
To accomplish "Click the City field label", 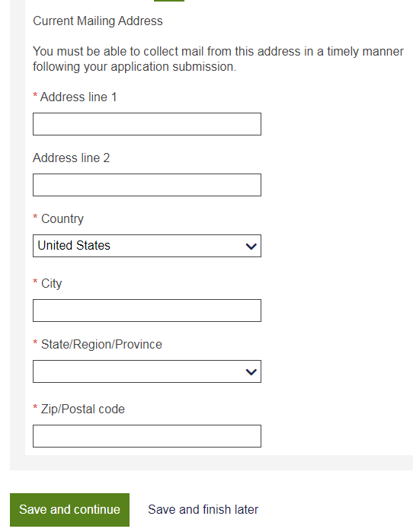I will coord(51,284).
